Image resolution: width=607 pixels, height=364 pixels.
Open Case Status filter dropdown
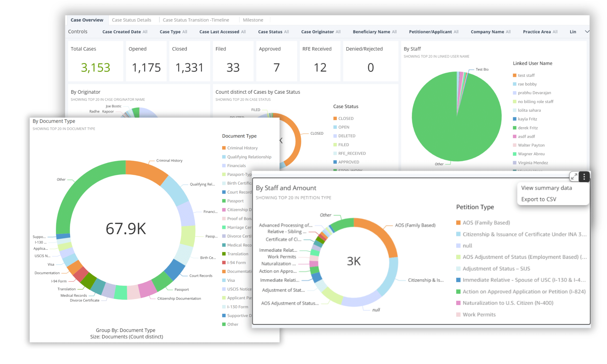pyautogui.click(x=273, y=32)
